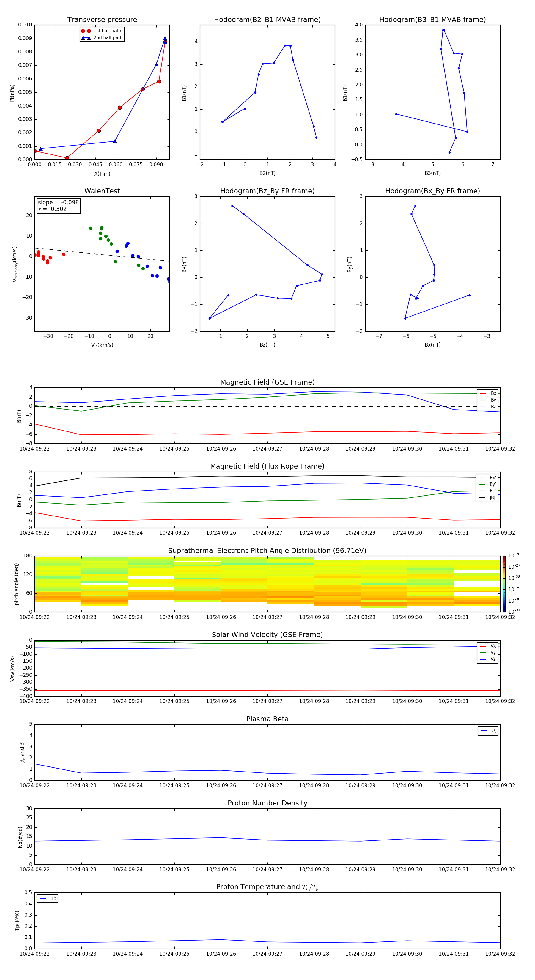The width and height of the screenshot is (535, 980).
Task: Click the 10^-31 colorbar tick label
Action: (514, 611)
